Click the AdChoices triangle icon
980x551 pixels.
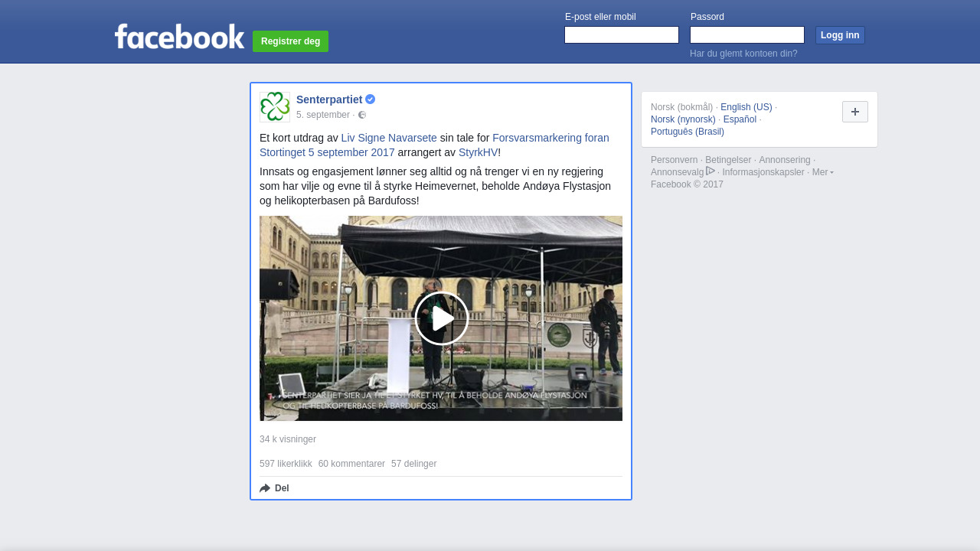coord(710,171)
